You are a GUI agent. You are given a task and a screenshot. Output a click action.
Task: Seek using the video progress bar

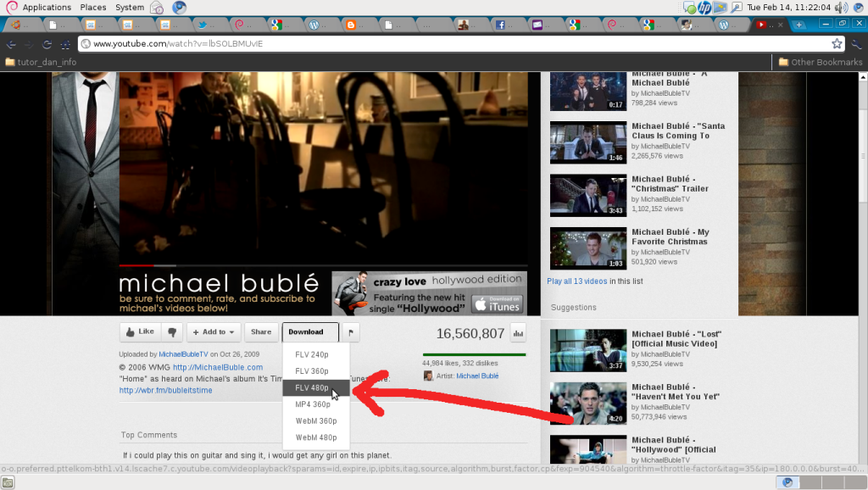pyautogui.click(x=323, y=265)
